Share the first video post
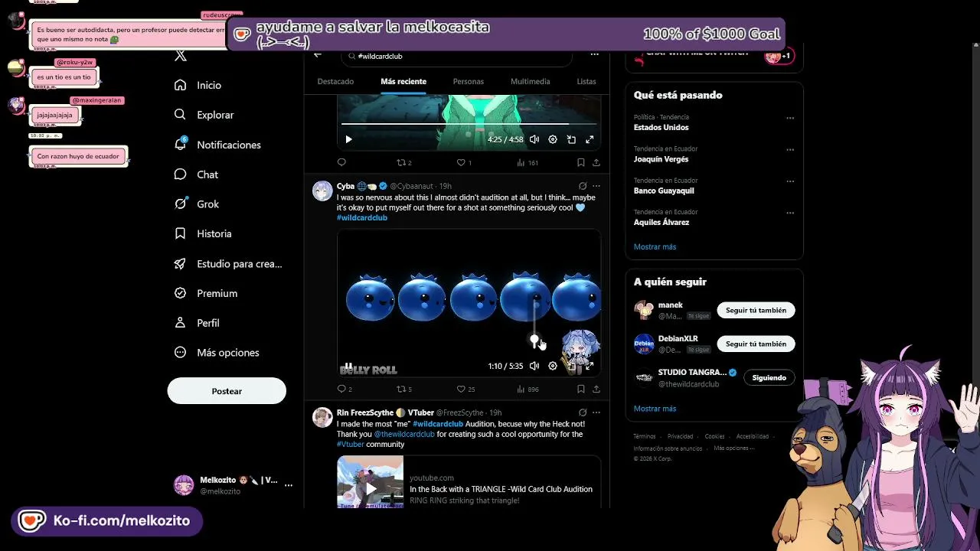The image size is (980, 551). [x=596, y=162]
